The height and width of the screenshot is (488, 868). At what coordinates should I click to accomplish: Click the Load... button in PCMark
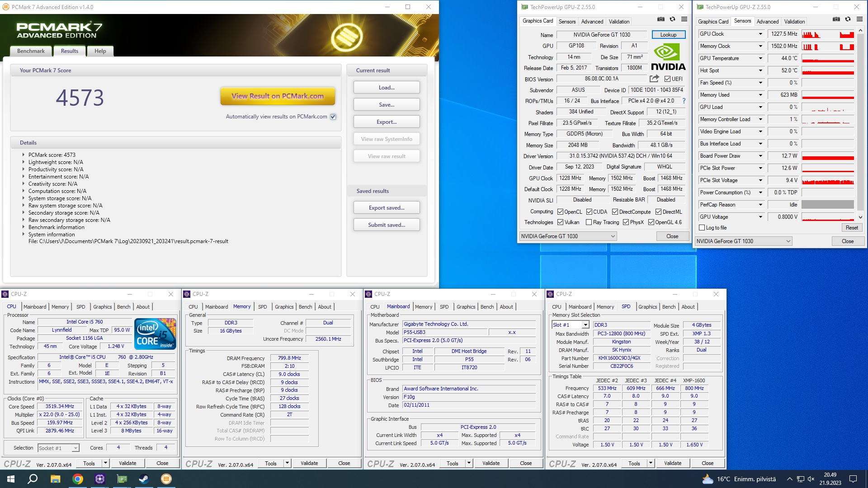tap(387, 88)
